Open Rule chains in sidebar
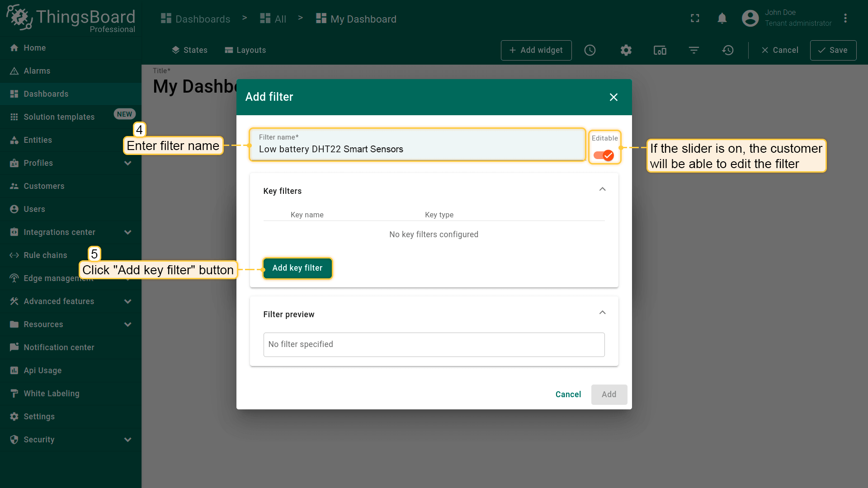This screenshot has width=868, height=488. [x=45, y=255]
